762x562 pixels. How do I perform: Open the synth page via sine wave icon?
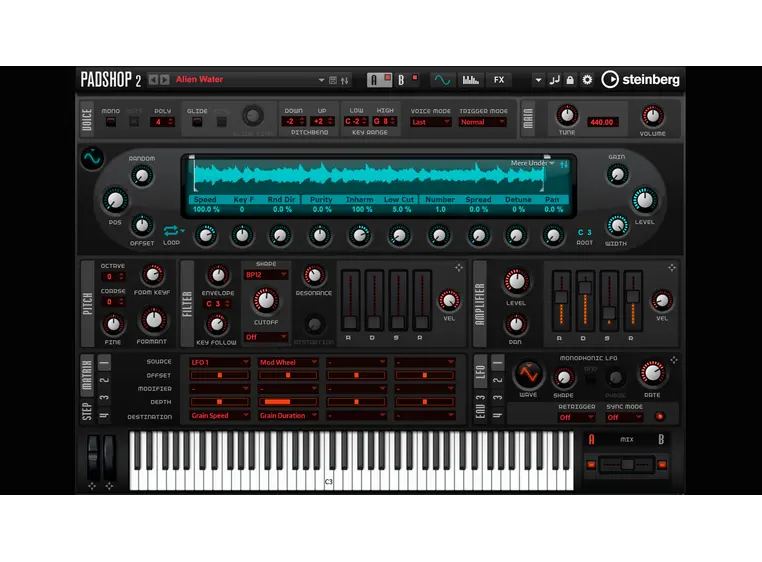[x=442, y=80]
